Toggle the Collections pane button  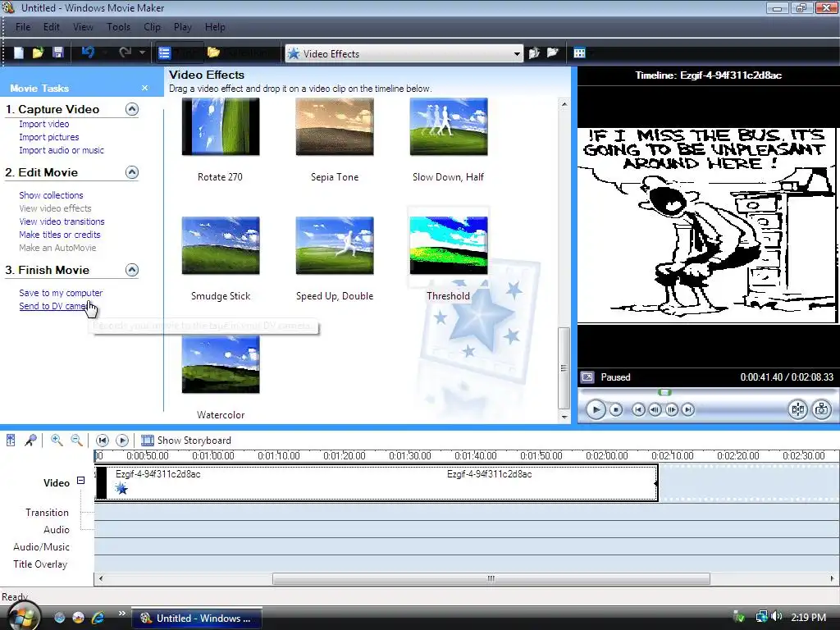[x=241, y=52]
